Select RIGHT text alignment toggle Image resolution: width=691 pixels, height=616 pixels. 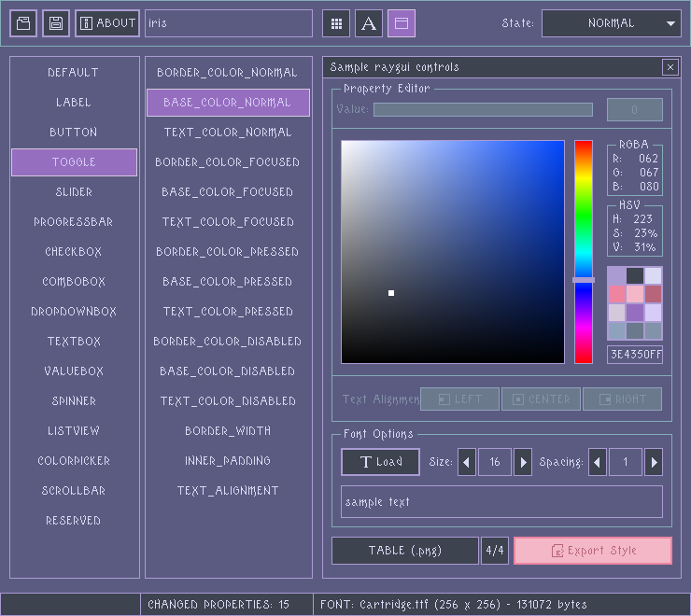[x=622, y=399]
